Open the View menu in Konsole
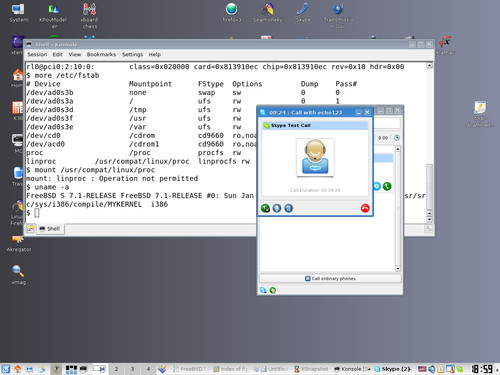Screen dimensions: 500x375 coord(75,54)
